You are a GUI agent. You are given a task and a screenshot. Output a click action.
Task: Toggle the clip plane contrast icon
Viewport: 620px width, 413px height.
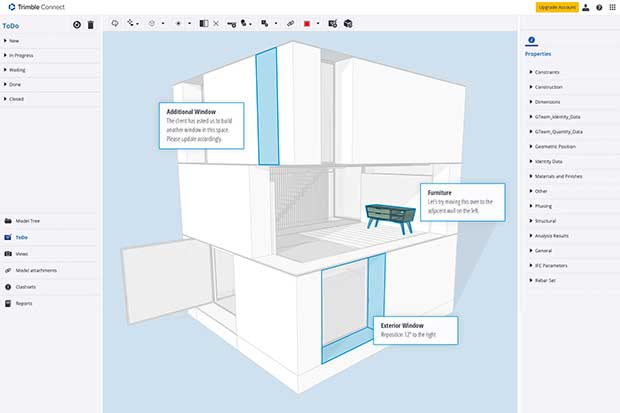pos(204,24)
